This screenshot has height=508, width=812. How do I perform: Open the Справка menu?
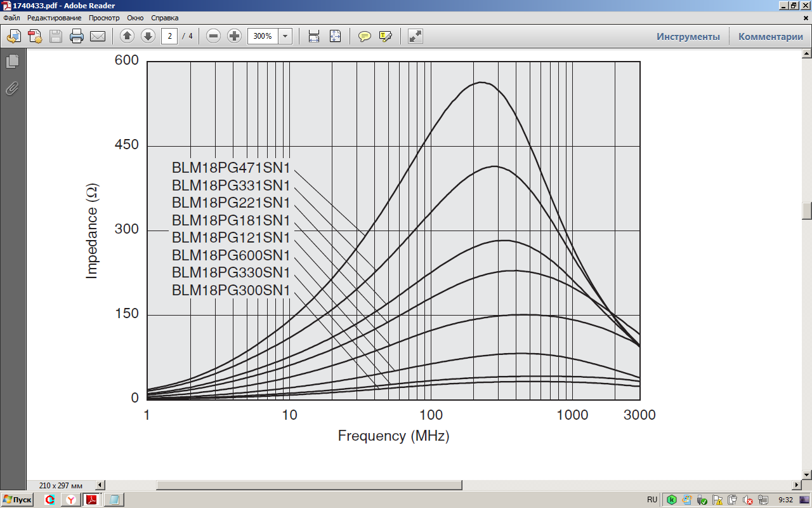165,18
